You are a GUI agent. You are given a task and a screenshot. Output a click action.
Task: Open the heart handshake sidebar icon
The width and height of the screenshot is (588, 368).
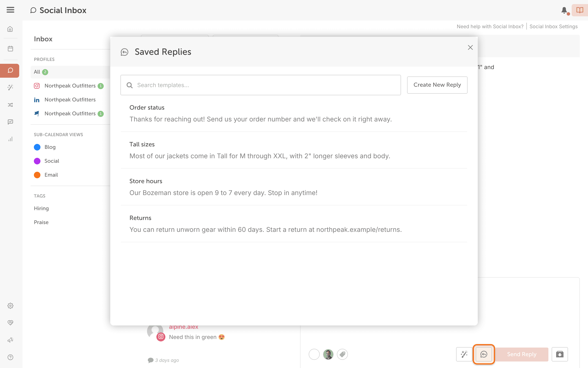coord(10,323)
